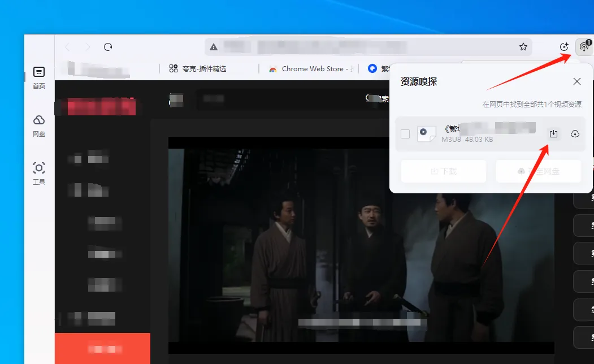594x364 pixels.
Task: Click the 资源嗅探 popup title text
Action: [x=419, y=81]
